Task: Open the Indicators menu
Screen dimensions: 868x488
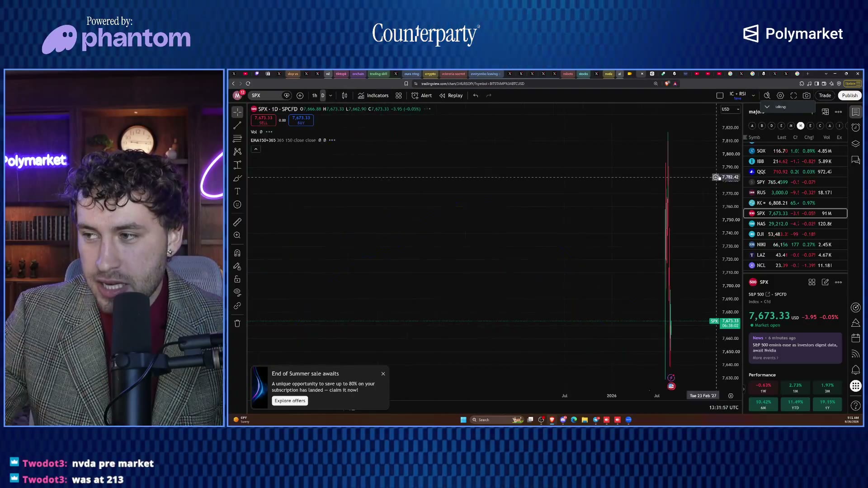Action: click(x=373, y=95)
